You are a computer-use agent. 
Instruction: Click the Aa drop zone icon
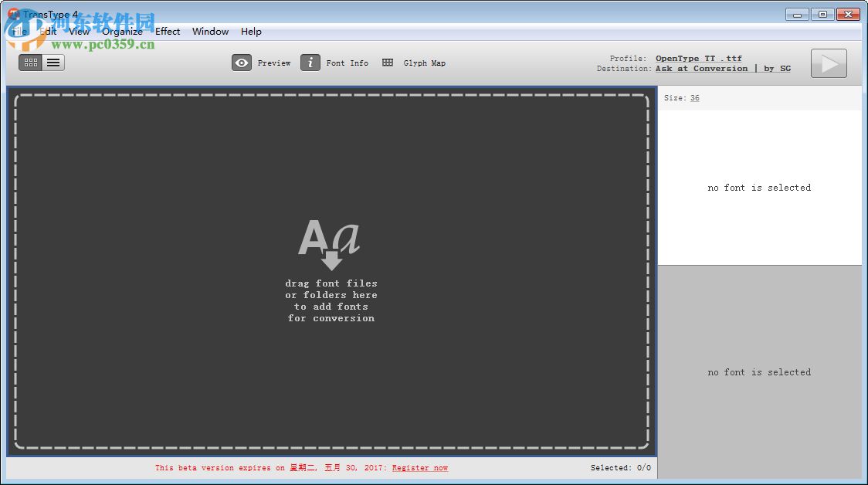point(331,239)
